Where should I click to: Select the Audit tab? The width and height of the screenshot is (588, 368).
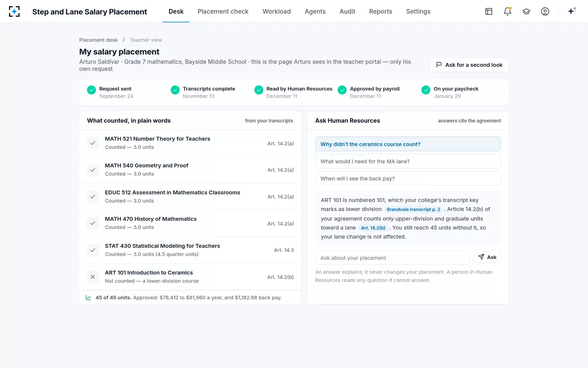click(347, 11)
